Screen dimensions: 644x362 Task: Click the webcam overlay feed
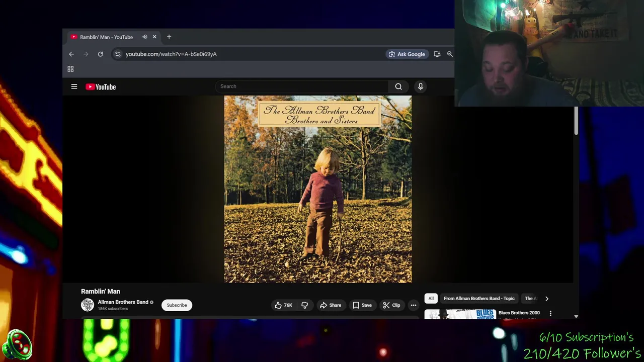[549, 53]
